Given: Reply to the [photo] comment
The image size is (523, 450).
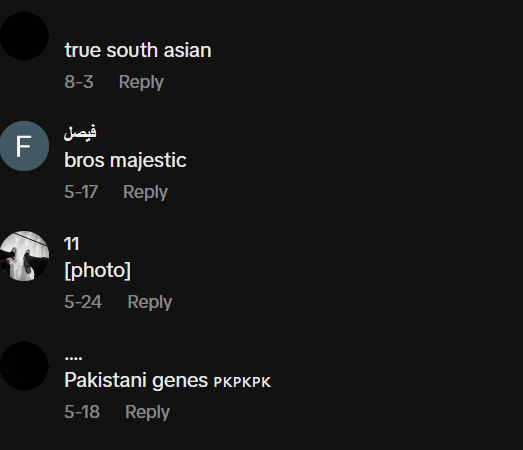Looking at the screenshot, I should pyautogui.click(x=150, y=302).
